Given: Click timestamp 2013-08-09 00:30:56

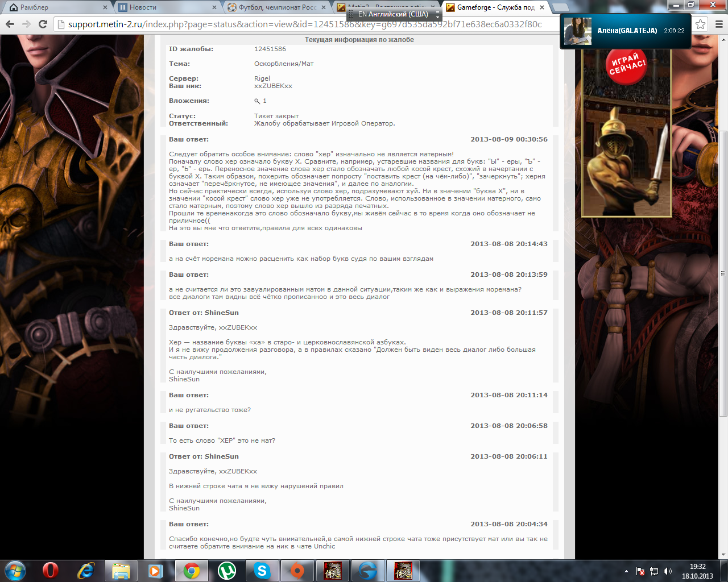Looking at the screenshot, I should (x=509, y=139).
